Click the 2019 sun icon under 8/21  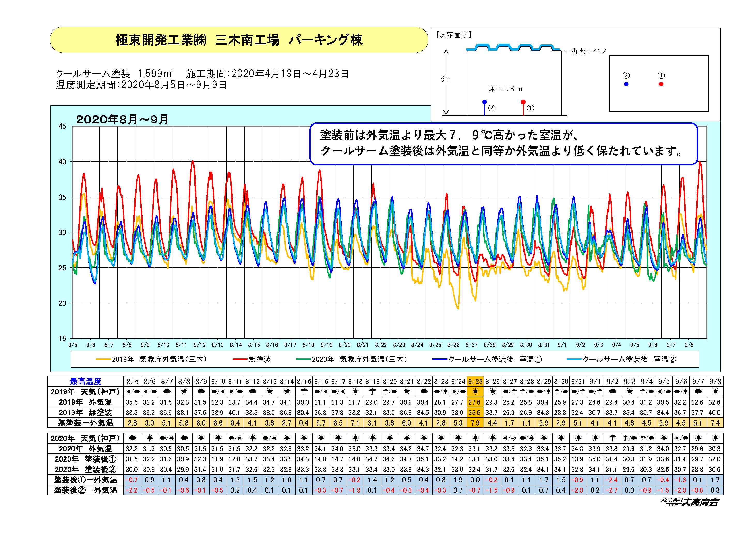(407, 392)
